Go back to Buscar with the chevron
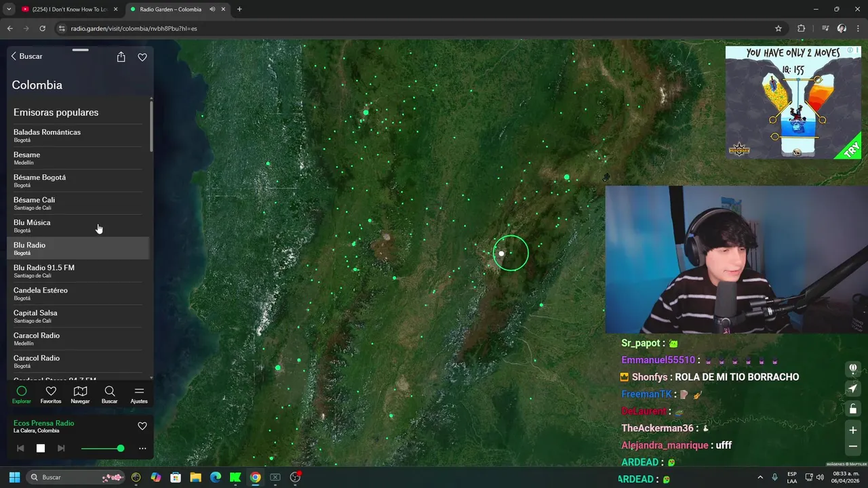 (x=26, y=56)
